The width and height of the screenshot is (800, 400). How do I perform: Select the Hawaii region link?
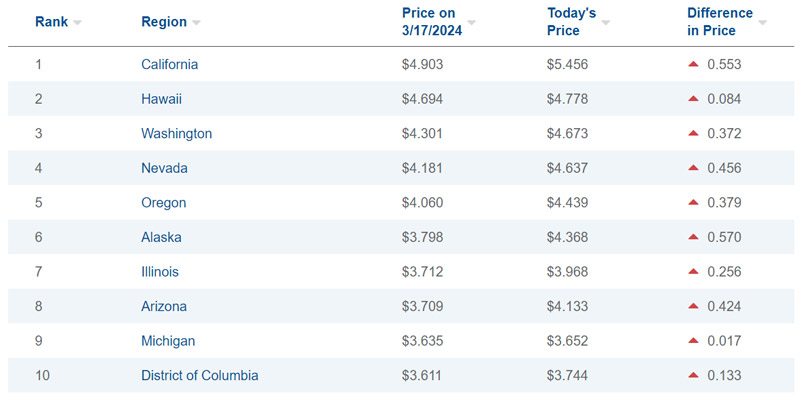(x=161, y=99)
